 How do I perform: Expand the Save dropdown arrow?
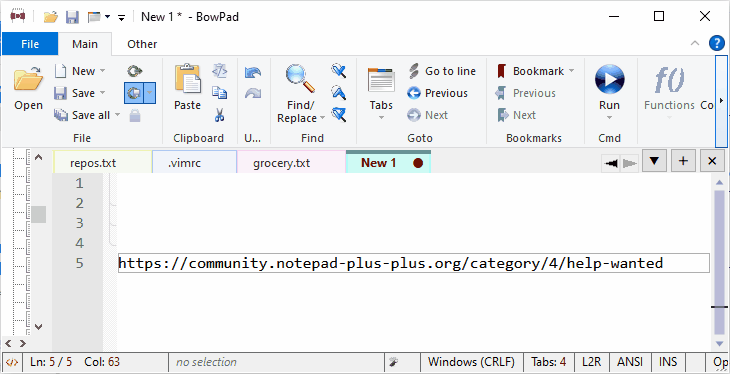point(102,93)
